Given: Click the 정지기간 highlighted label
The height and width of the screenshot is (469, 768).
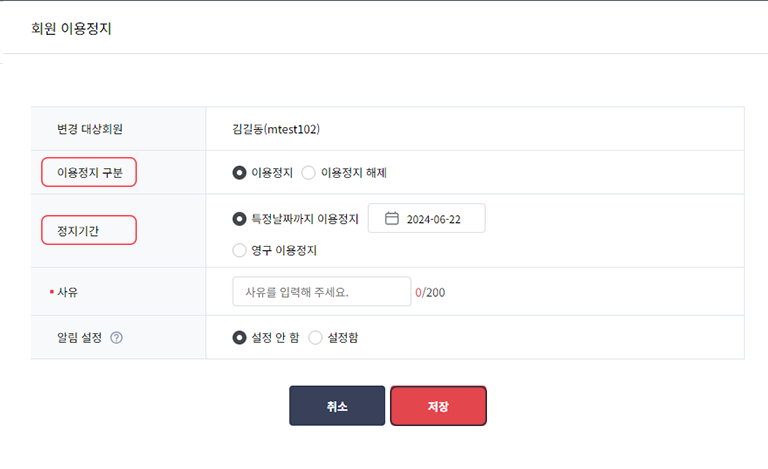Looking at the screenshot, I should [x=89, y=230].
